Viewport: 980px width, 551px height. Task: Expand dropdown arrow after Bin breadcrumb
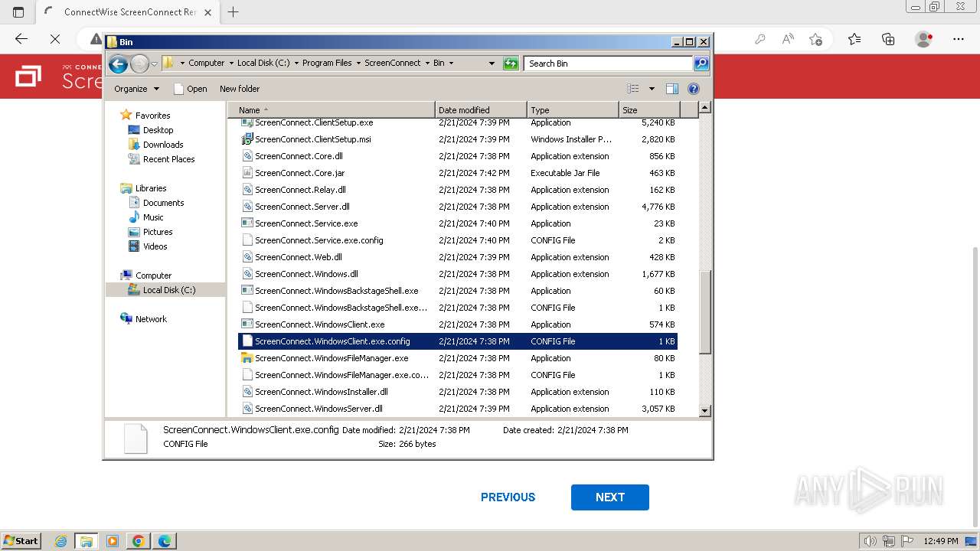point(451,64)
